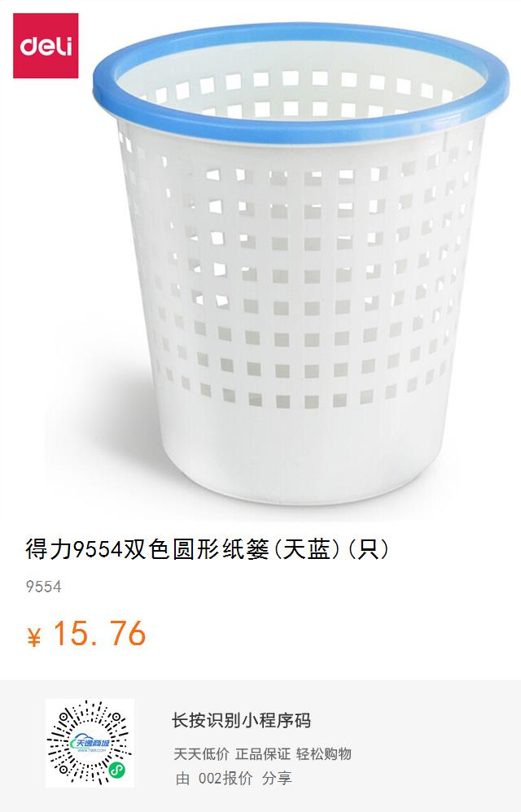The image size is (521, 812).
Task: Click the green WeChat mini program badge
Action: (x=116, y=769)
